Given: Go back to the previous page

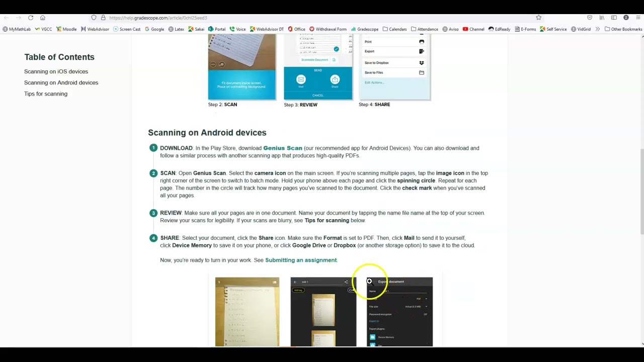Looking at the screenshot, I should [x=6, y=18].
